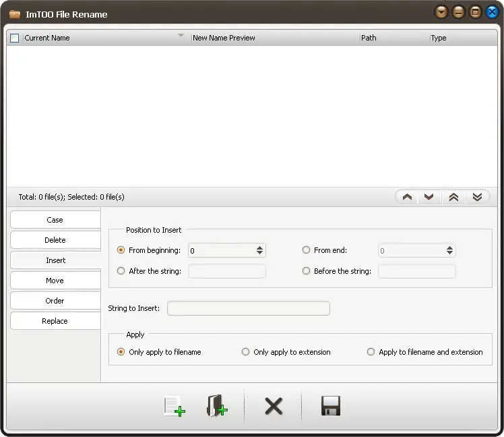504x437 pixels.
Task: Open the Delete tab
Action: point(55,240)
